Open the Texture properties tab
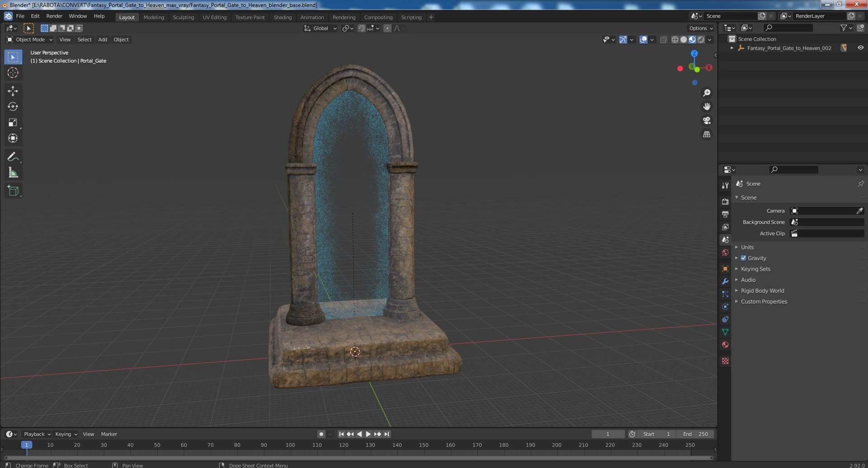This screenshot has height=468, width=868. (x=725, y=361)
